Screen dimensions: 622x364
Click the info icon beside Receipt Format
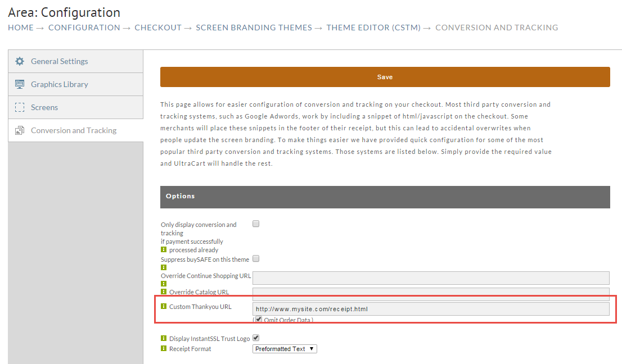[x=164, y=348]
